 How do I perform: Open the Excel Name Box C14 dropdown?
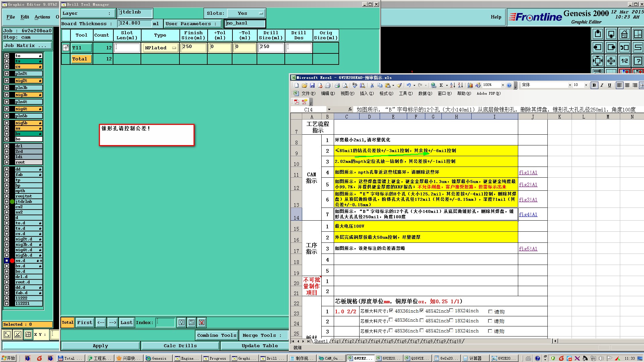(329, 109)
